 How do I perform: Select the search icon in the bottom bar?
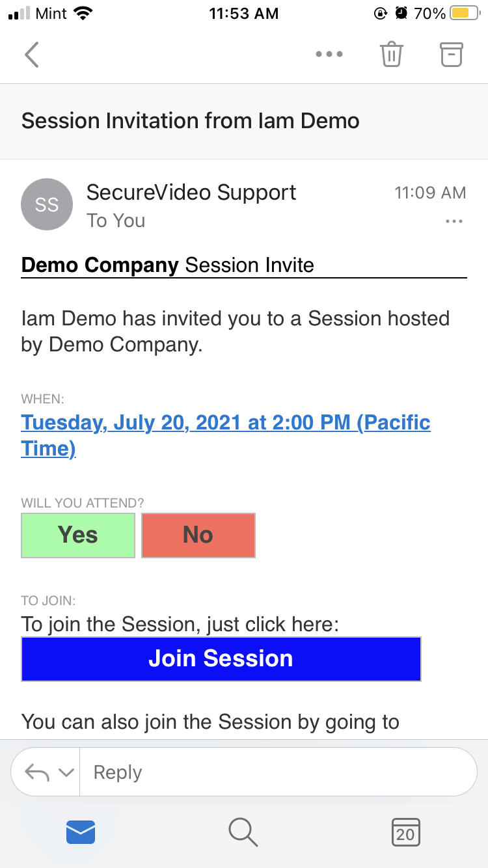tap(242, 832)
